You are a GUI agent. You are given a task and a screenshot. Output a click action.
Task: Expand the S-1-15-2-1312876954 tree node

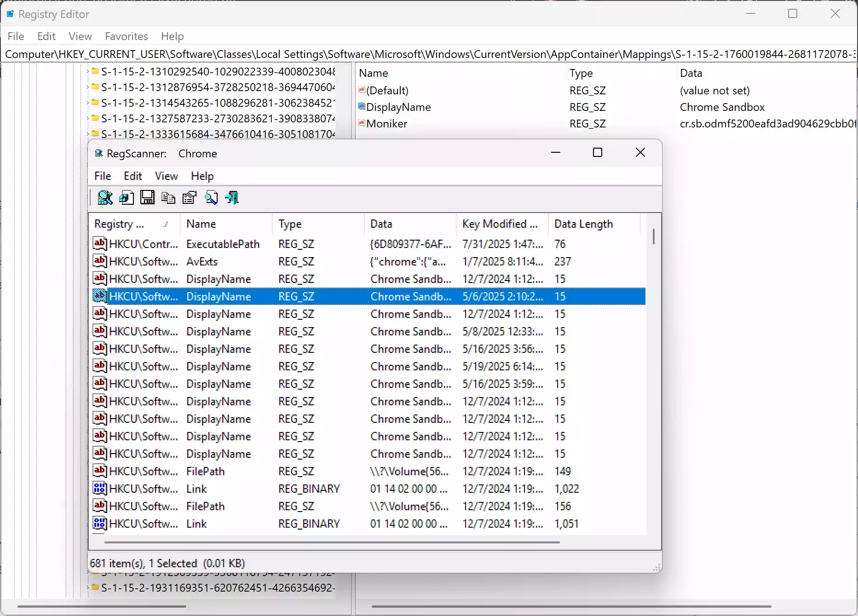coord(87,87)
